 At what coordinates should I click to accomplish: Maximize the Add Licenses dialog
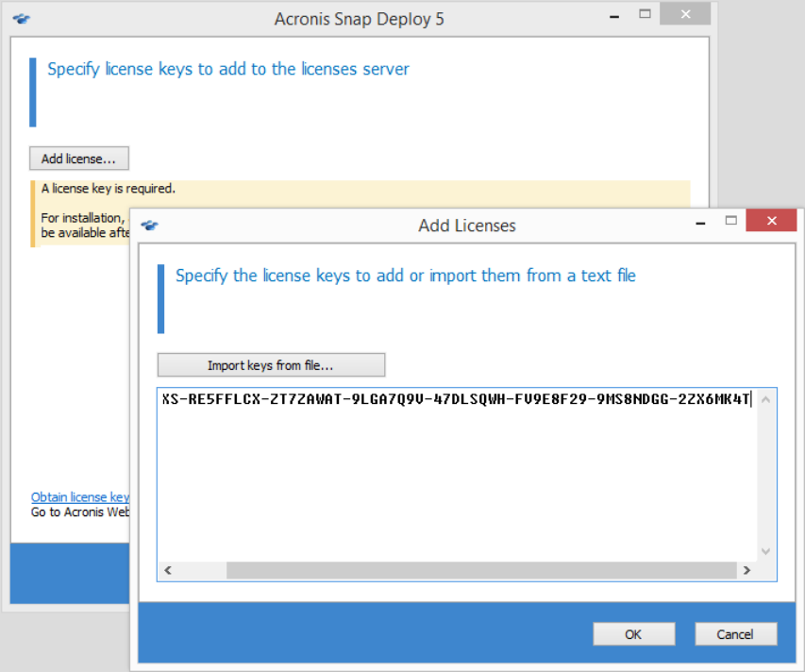coord(731,221)
